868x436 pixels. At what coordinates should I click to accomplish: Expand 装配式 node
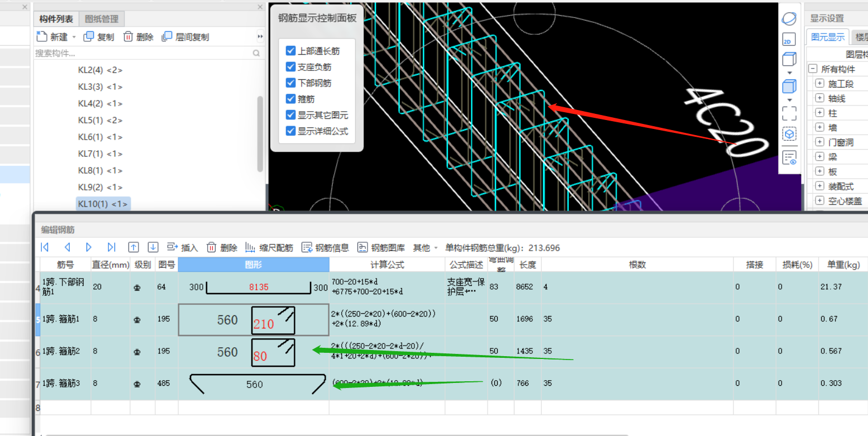(820, 186)
